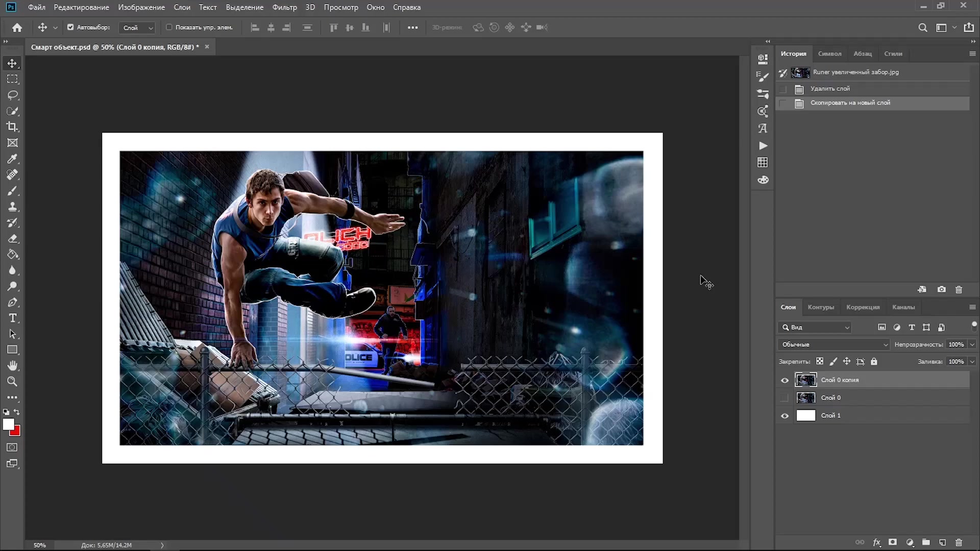Select the Spot Healing Brush tool

pyautogui.click(x=12, y=174)
